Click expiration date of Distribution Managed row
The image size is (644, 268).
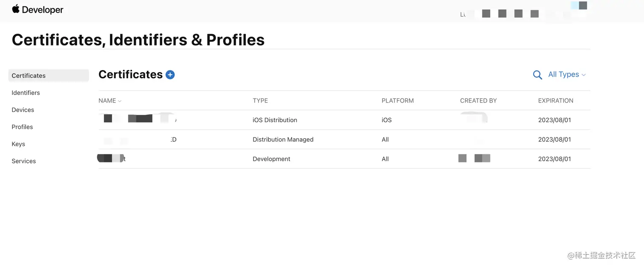[x=555, y=140]
